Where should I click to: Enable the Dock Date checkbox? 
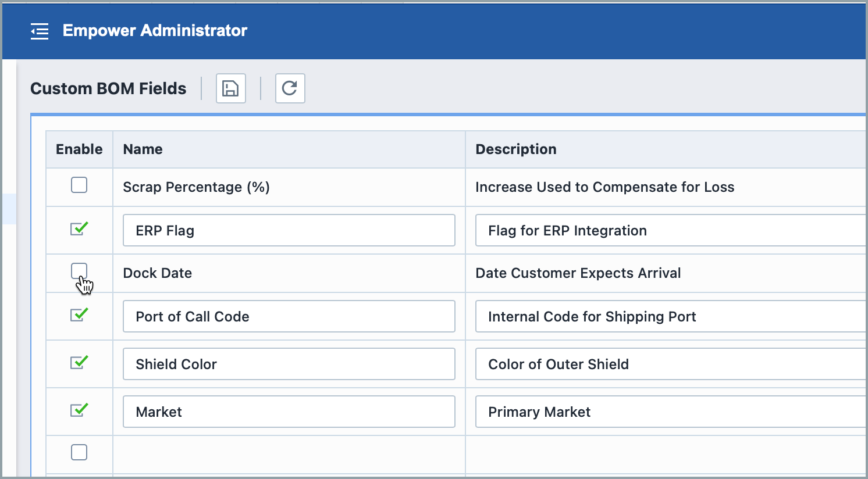click(x=79, y=271)
